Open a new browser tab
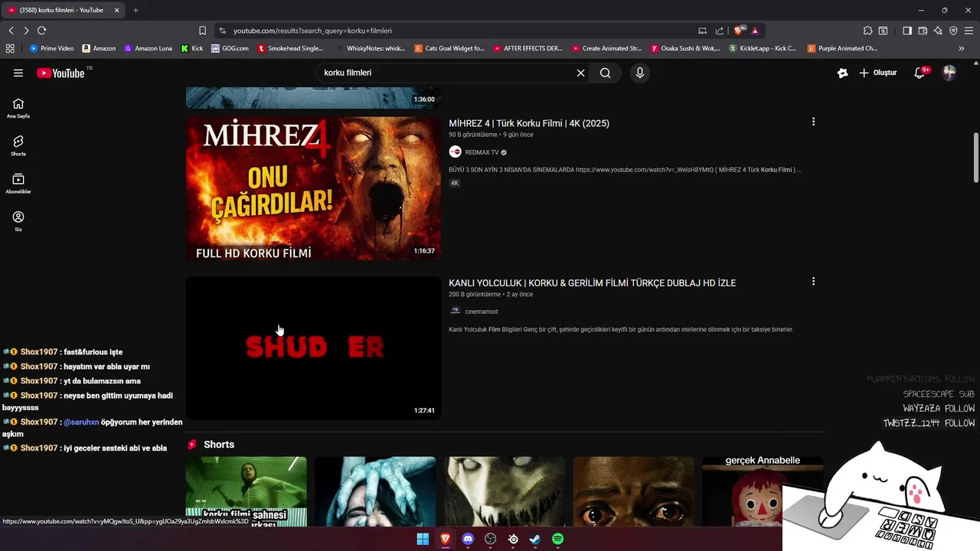This screenshot has width=980, height=551. (x=136, y=10)
